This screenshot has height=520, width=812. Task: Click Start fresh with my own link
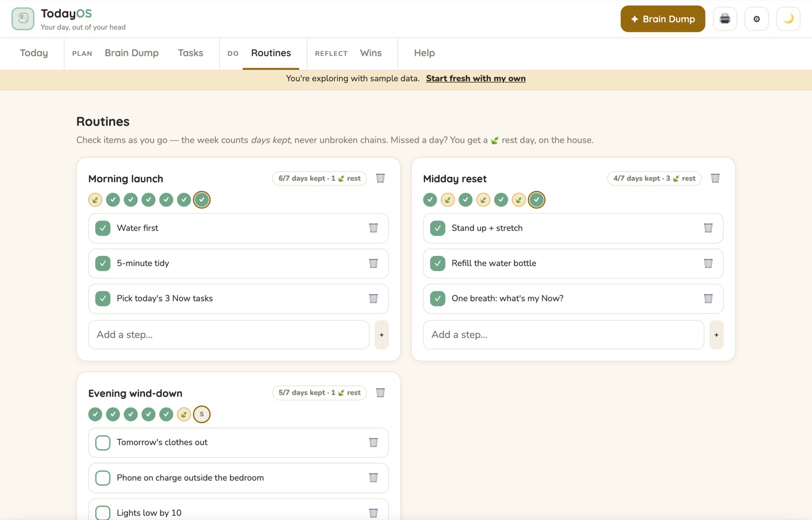pyautogui.click(x=476, y=78)
